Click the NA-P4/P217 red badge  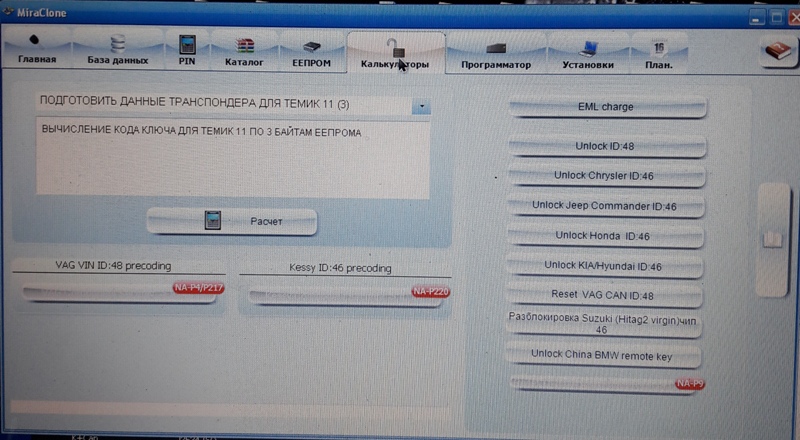(x=198, y=288)
